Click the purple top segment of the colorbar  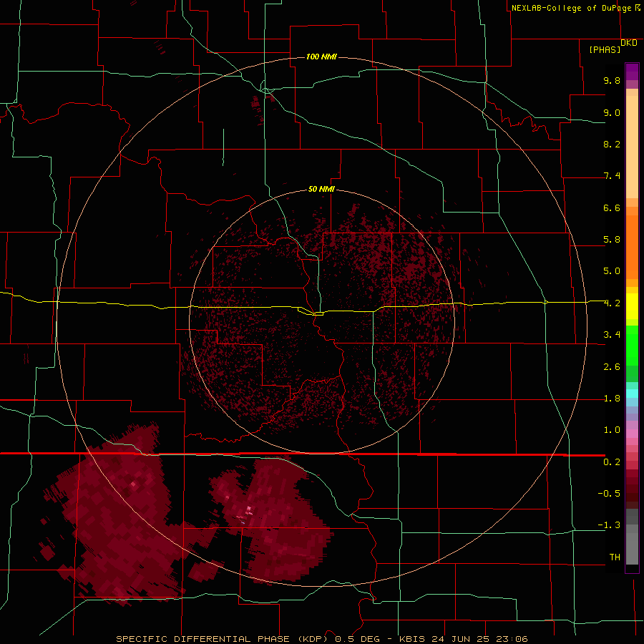coord(632,72)
